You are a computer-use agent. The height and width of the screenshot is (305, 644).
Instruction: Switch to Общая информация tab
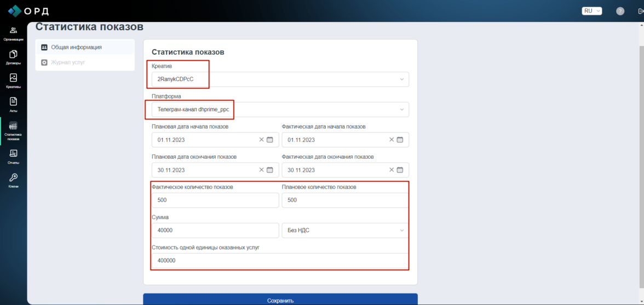click(x=76, y=47)
